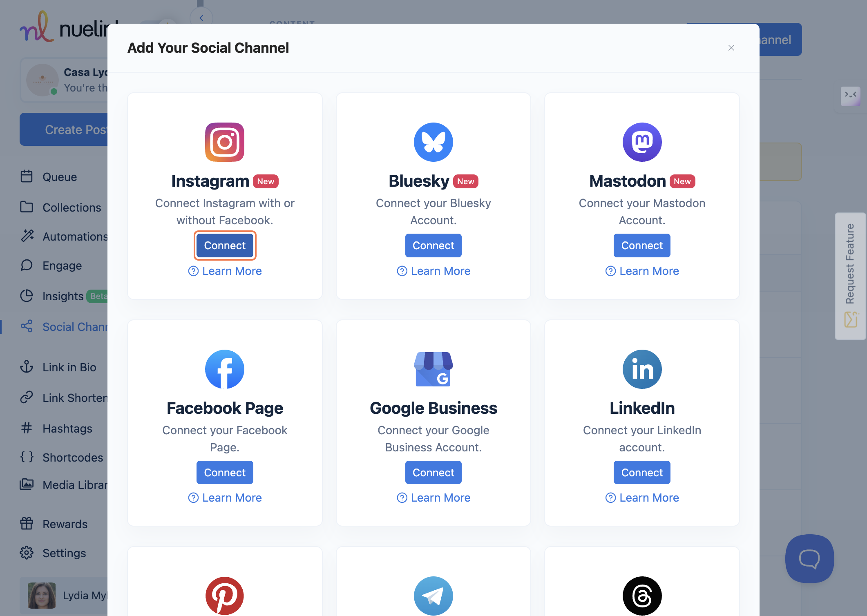Close the Add Your Social Channel dialog
Image resolution: width=867 pixels, height=616 pixels.
tap(731, 48)
